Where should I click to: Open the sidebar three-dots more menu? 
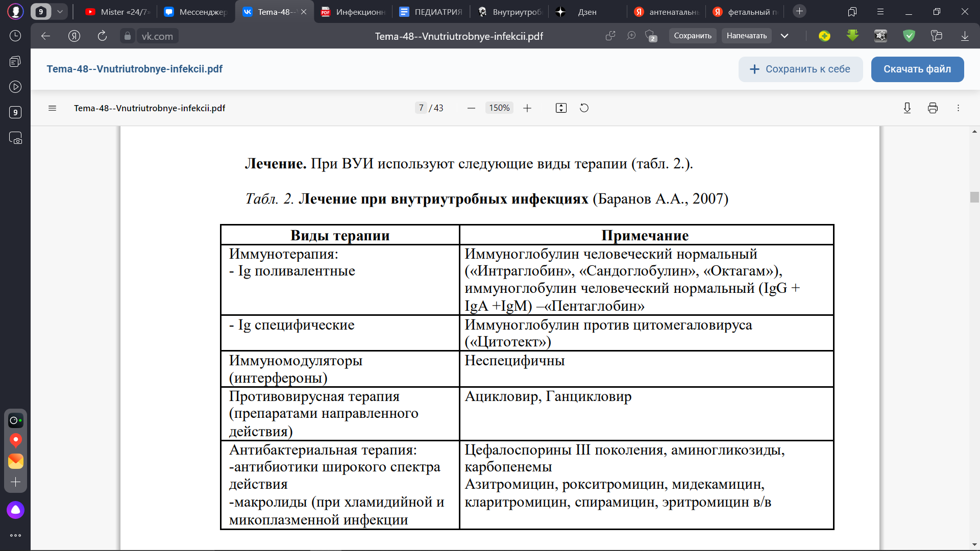pos(15,536)
